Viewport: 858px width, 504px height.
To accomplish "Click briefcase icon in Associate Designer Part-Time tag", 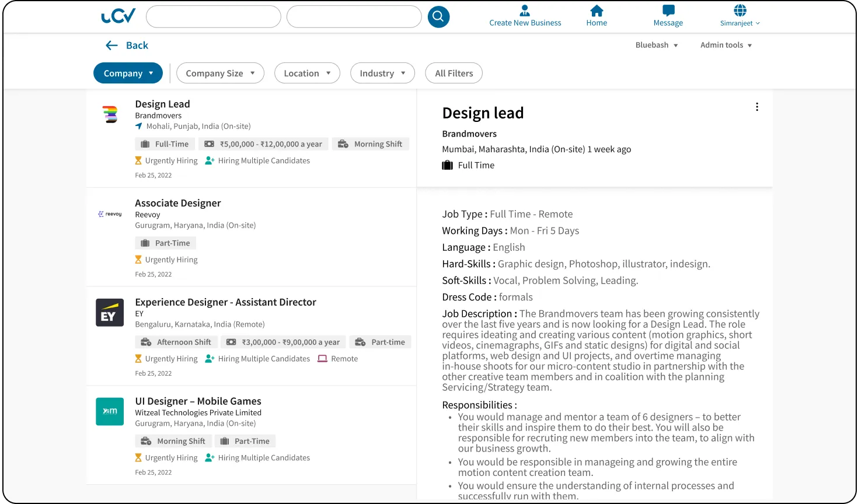I will click(145, 243).
